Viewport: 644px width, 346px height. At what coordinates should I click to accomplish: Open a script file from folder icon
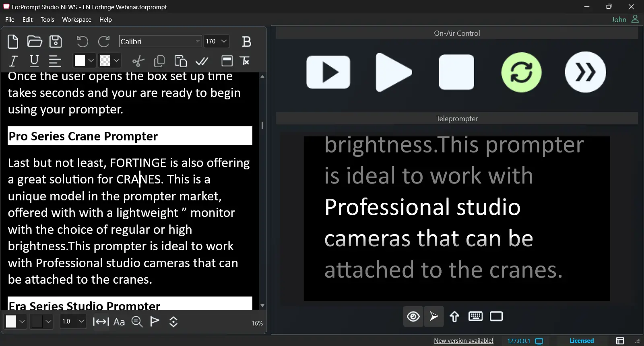[x=35, y=41]
